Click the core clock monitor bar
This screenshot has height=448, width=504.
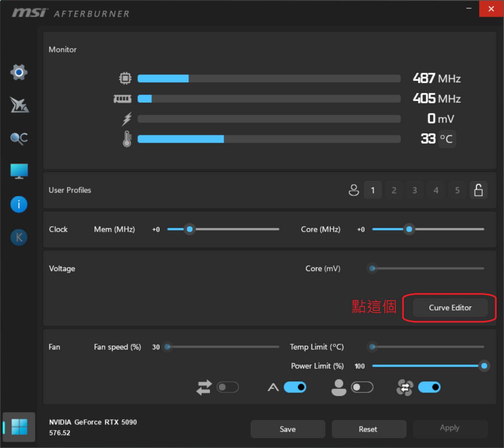pos(269,79)
